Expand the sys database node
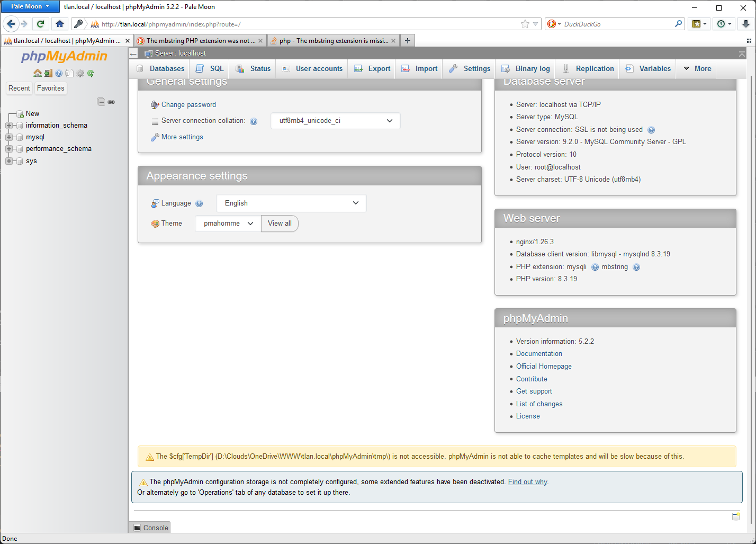 [9, 161]
